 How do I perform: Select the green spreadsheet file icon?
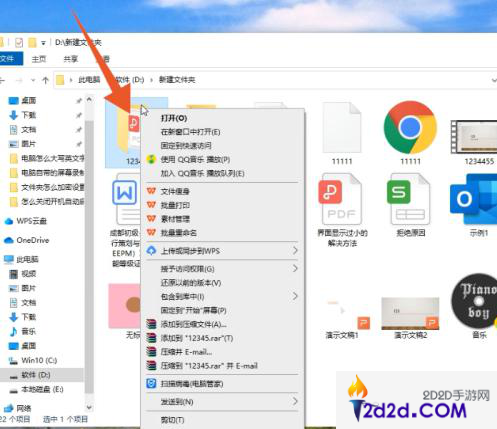pos(410,199)
